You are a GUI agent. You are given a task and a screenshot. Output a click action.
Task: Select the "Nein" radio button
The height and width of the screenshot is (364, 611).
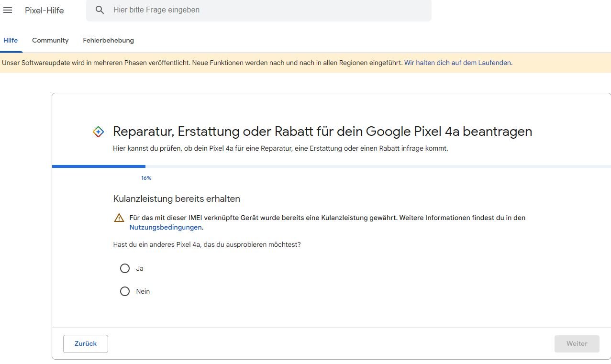(x=125, y=291)
